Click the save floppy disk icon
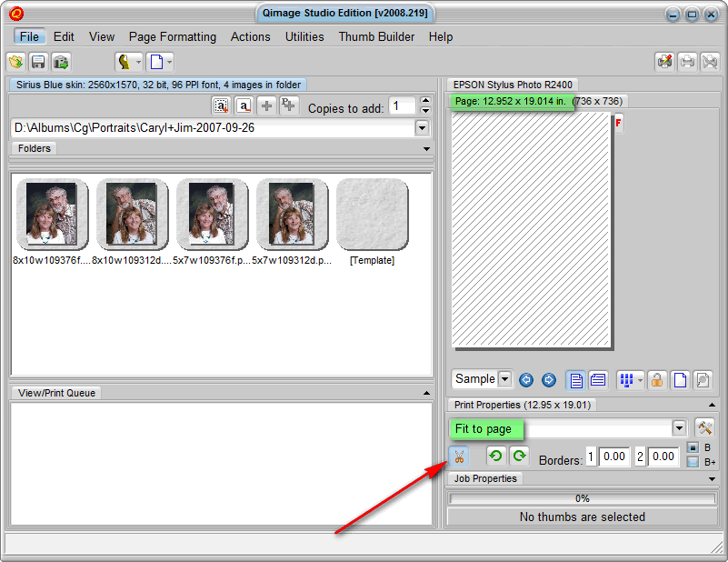This screenshot has height=562, width=728. coord(38,62)
